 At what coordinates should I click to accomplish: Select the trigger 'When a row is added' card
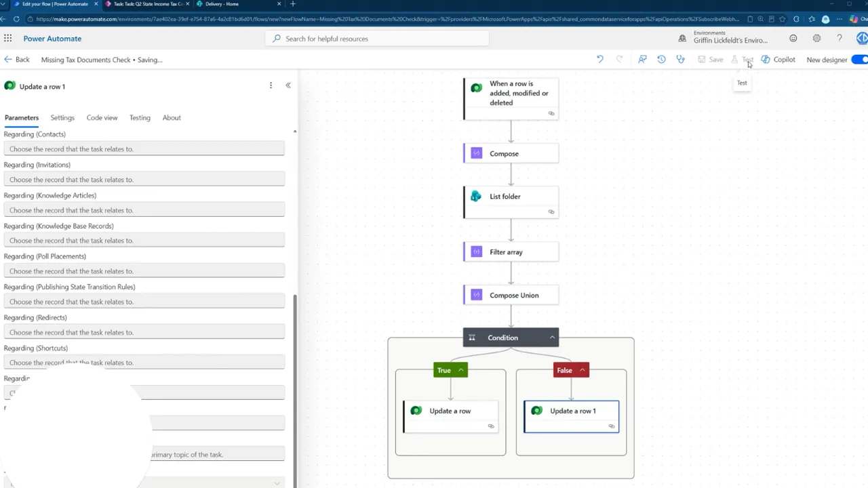[x=511, y=99]
